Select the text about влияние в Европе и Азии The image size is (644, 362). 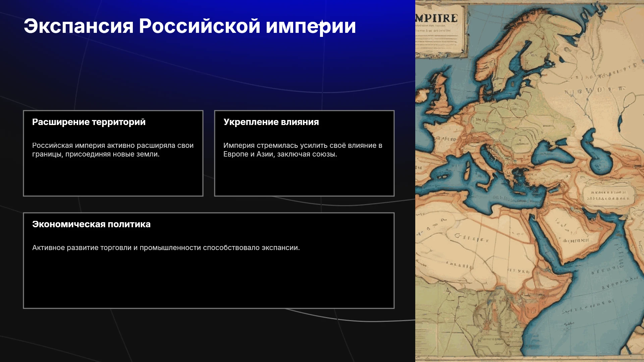point(303,150)
